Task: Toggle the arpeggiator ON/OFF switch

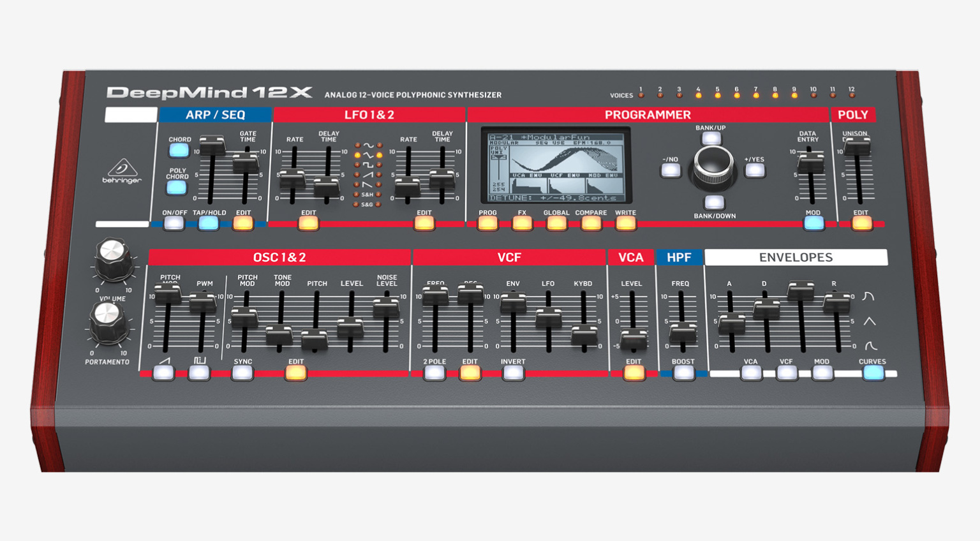Action: 173,223
